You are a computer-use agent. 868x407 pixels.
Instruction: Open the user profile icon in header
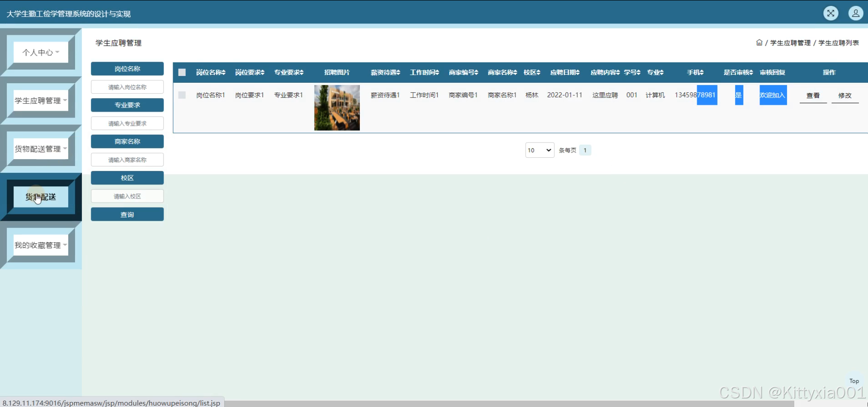tap(856, 14)
